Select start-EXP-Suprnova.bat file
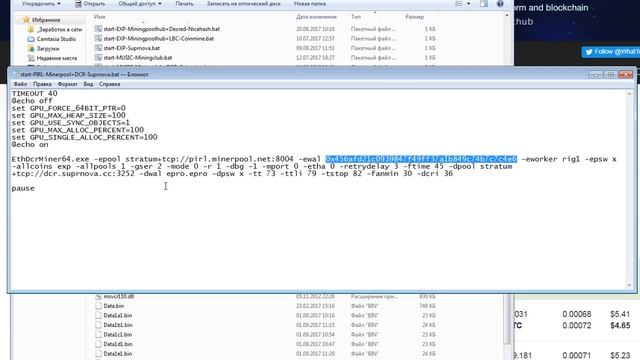 132,48
